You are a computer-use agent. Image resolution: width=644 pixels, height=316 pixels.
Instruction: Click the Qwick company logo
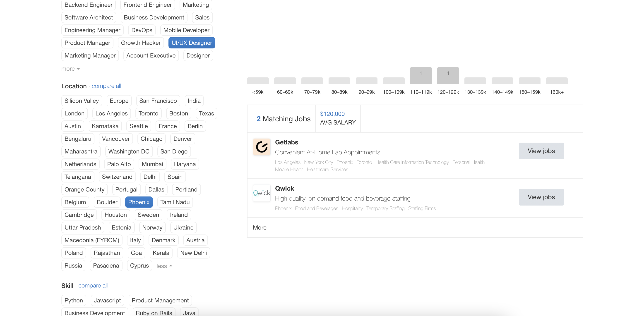tap(262, 193)
